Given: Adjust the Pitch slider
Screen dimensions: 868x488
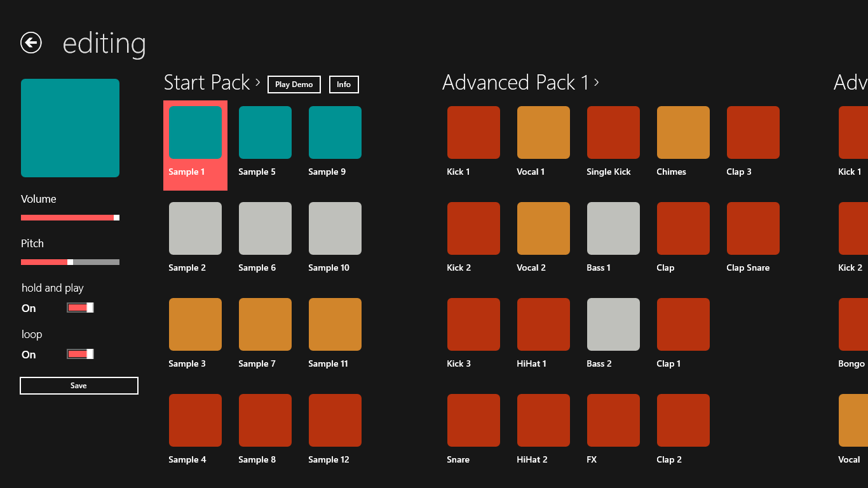Looking at the screenshot, I should 69,261.
